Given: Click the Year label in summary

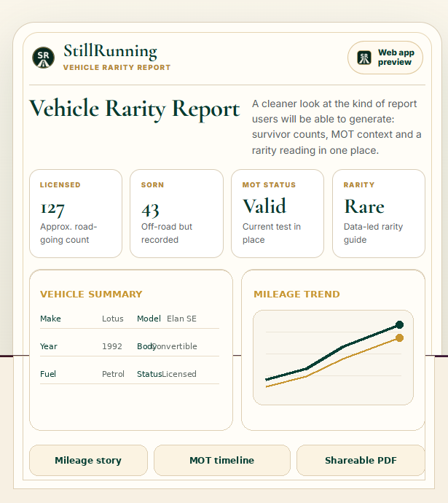Looking at the screenshot, I should tap(49, 346).
